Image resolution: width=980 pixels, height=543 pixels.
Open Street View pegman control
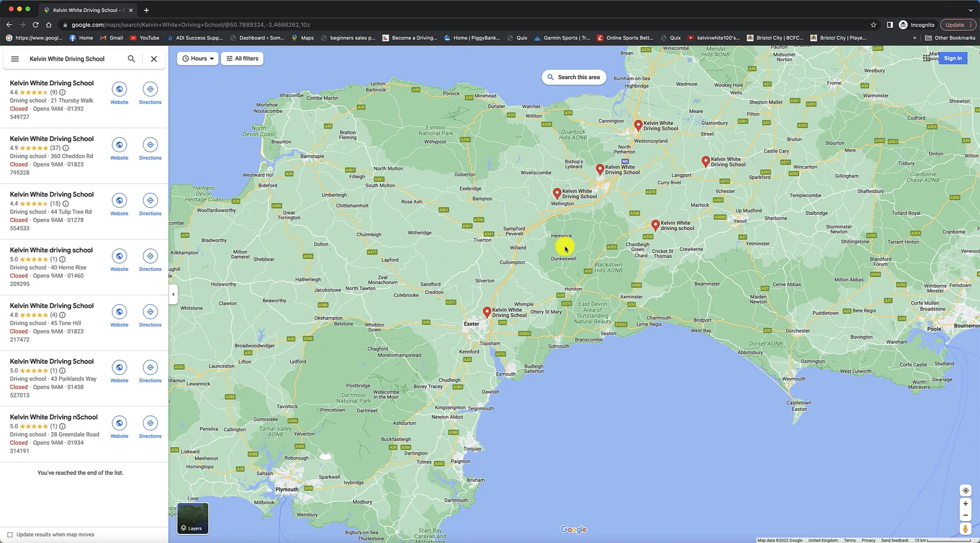click(x=965, y=529)
